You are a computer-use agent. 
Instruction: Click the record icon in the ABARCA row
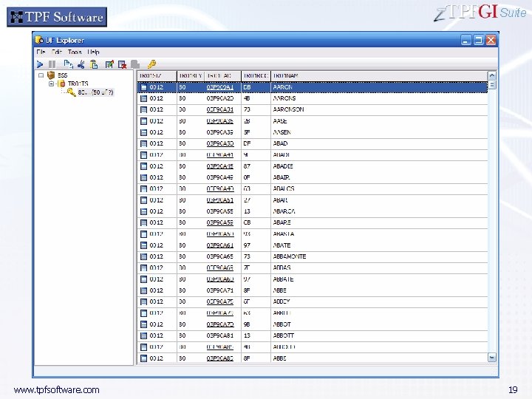click(144, 211)
